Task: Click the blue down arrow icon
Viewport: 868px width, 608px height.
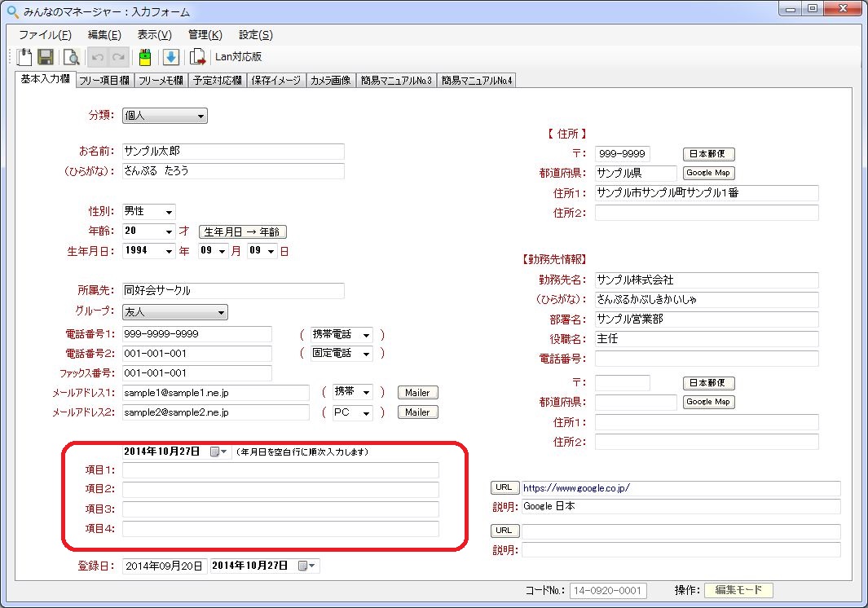Action: 171,57
